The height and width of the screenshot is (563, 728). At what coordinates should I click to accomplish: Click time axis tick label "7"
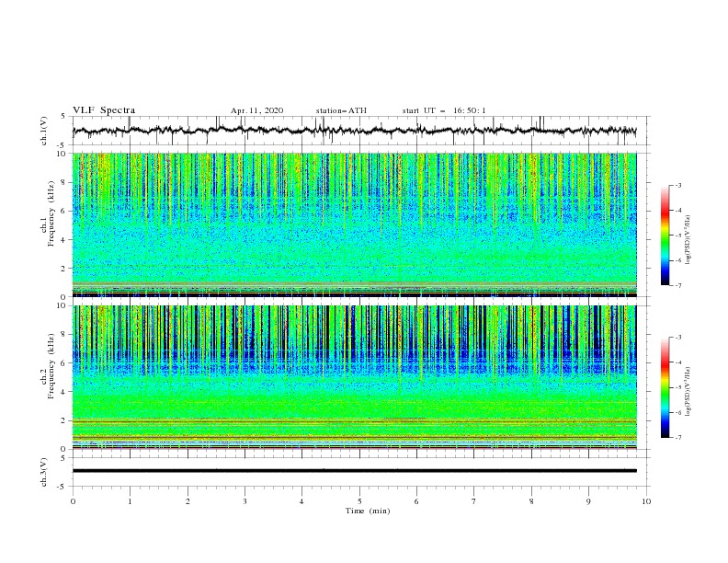pos(474,501)
